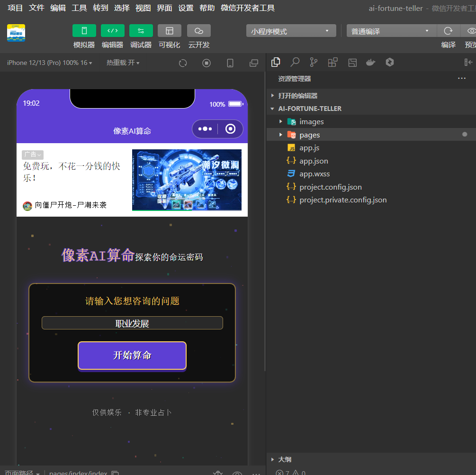Viewport: 476px width, 475px height.
Task: Expand the pages folder
Action: coord(371,135)
